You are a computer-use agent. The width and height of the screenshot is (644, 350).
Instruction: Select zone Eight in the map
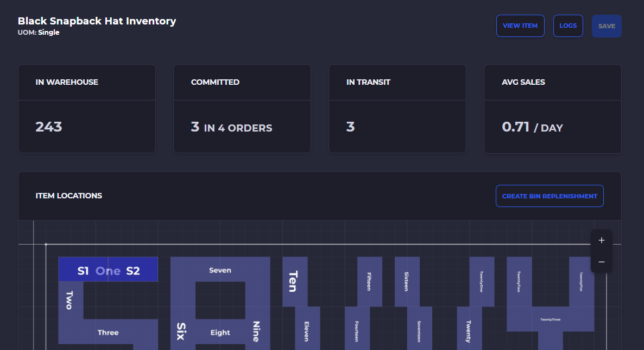[220, 332]
